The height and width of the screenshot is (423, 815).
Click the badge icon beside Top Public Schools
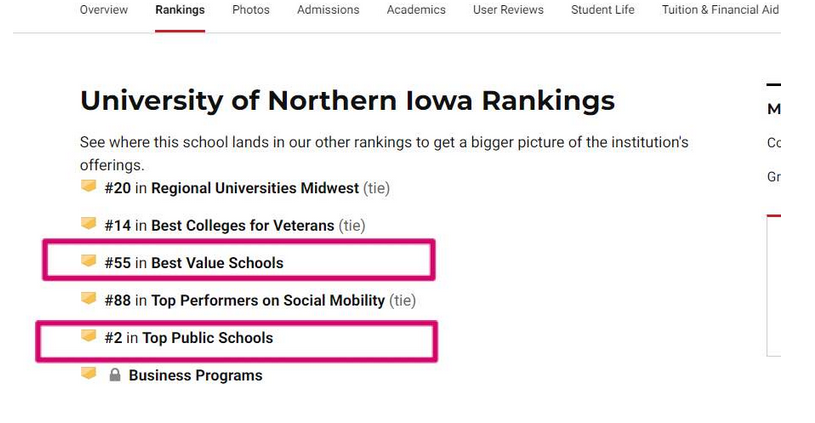88,335
